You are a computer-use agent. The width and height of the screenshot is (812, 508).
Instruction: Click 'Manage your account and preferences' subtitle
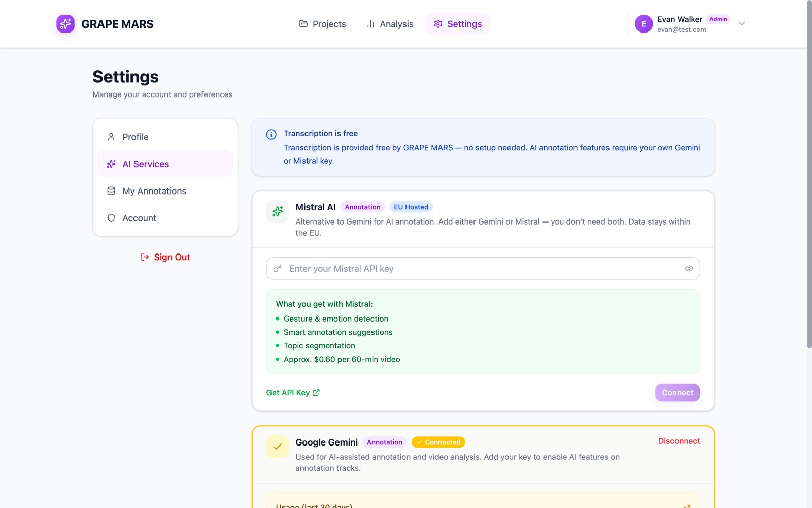pos(162,94)
